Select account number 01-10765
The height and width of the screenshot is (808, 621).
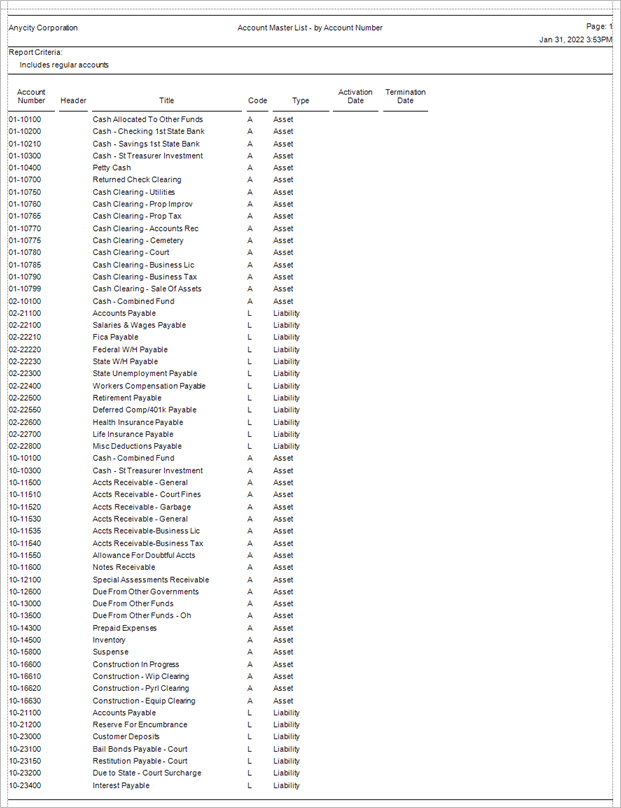[x=25, y=216]
